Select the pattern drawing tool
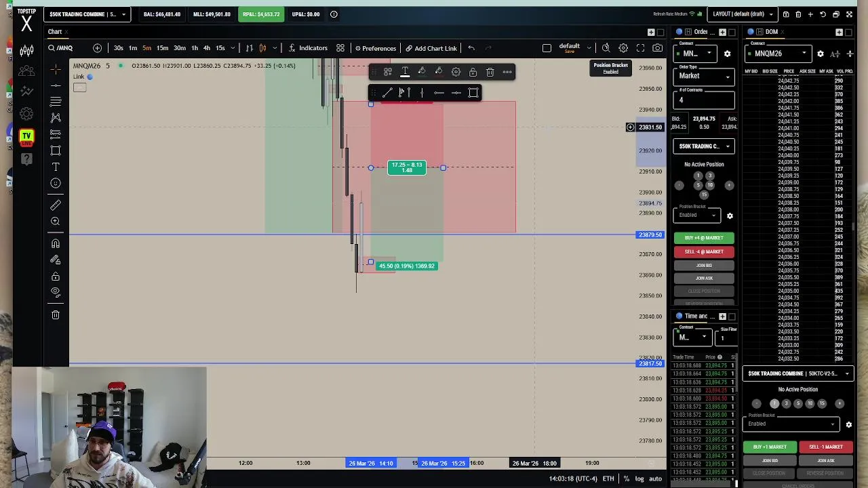 point(56,117)
